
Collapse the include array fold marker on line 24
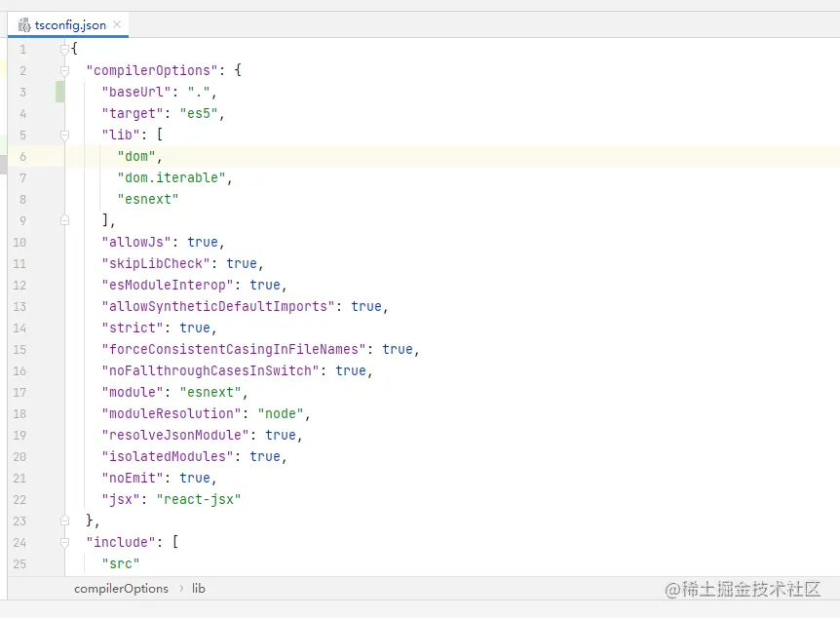[x=65, y=542]
